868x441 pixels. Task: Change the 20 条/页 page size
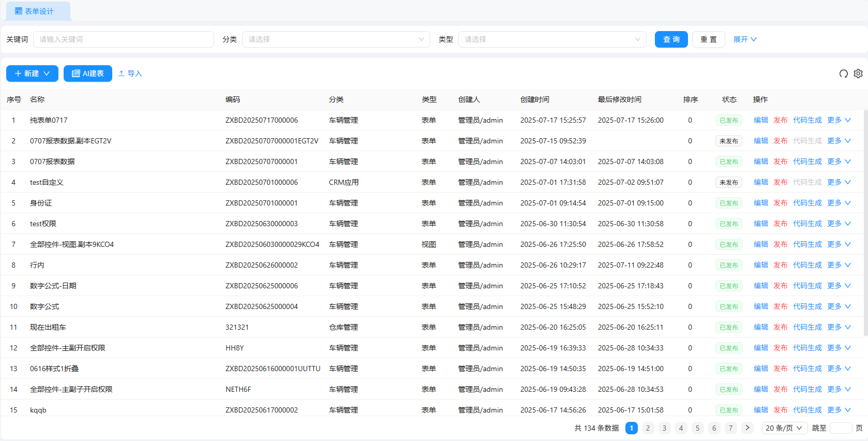click(x=784, y=428)
